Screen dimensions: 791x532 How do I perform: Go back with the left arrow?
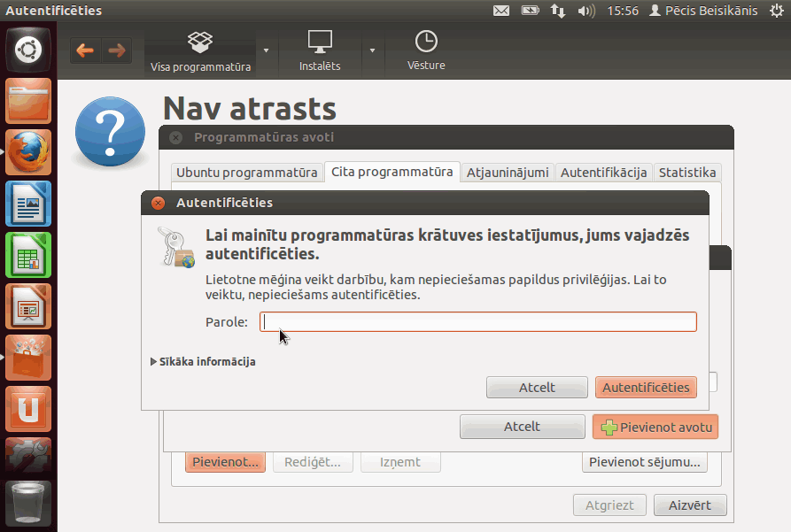tap(85, 50)
